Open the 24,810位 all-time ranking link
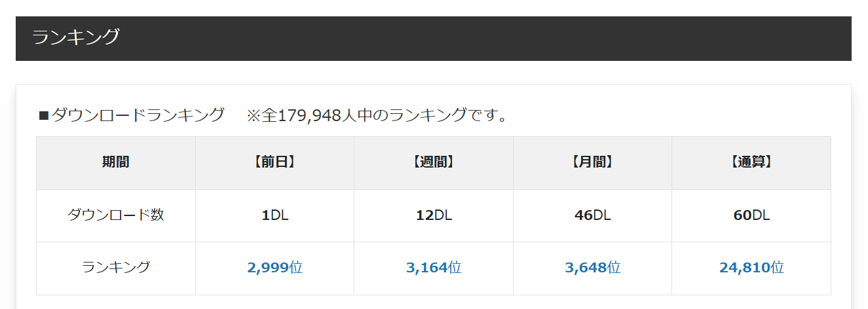Viewport: 868px width, 309px height. tap(751, 268)
